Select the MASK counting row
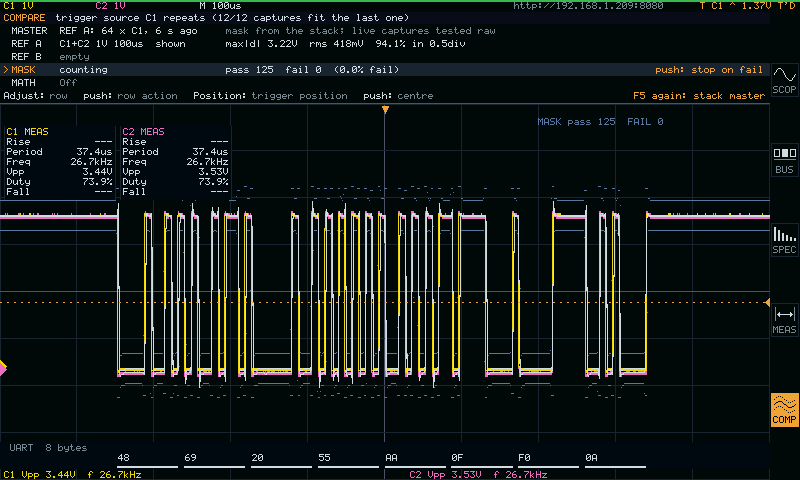 point(385,70)
